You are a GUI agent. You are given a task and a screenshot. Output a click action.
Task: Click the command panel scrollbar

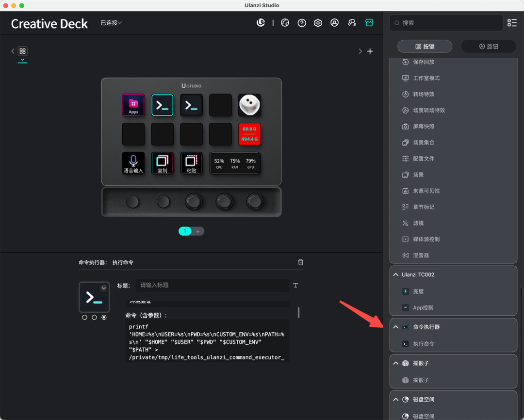pos(298,313)
